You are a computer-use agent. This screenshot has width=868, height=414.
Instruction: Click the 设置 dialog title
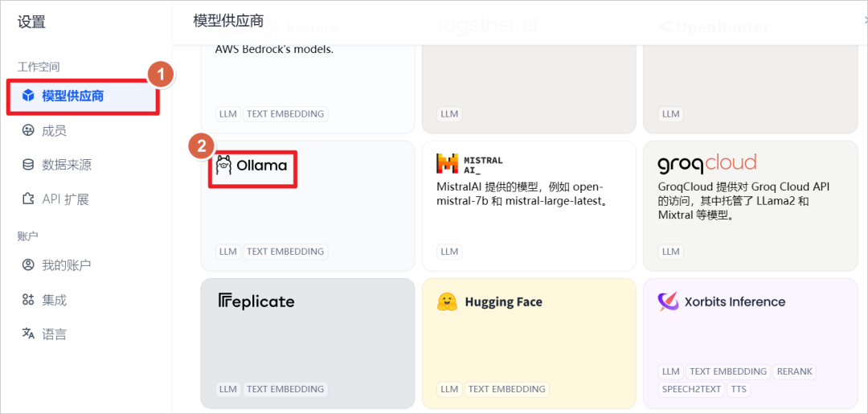point(31,23)
